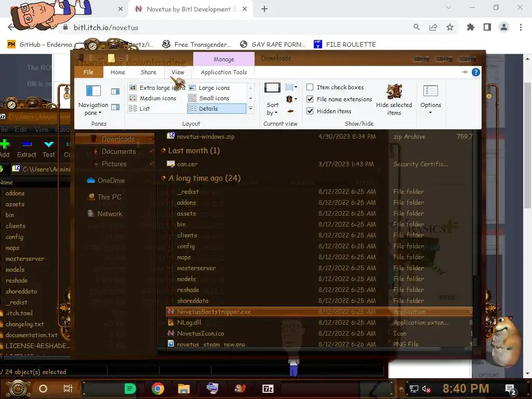Toggle File name extensions checkbox
This screenshot has height=399, width=532.
click(x=339, y=99)
